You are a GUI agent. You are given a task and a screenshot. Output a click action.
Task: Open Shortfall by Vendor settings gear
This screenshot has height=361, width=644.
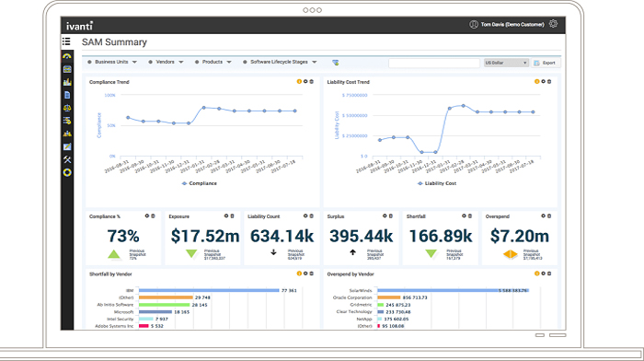pos(305,274)
